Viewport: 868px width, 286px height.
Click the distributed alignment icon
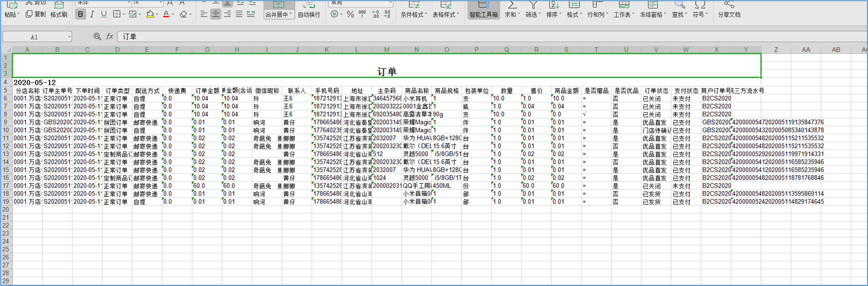[x=251, y=14]
